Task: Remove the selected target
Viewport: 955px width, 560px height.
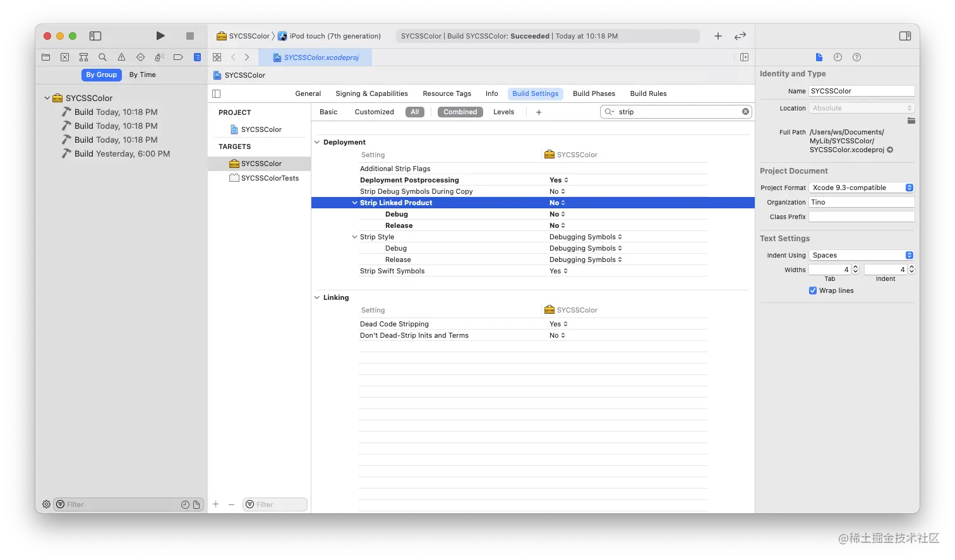Action: 231,504
